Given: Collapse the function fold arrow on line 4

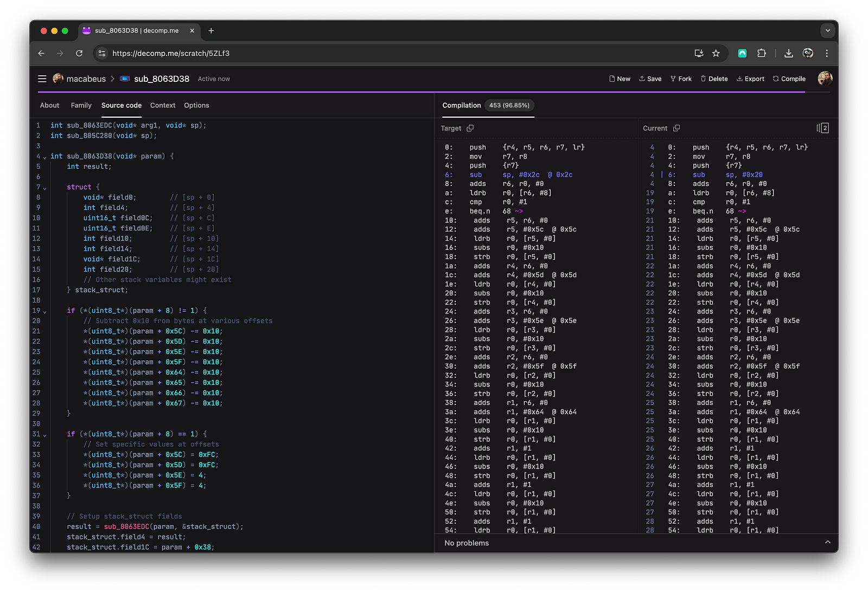Looking at the screenshot, I should 44,157.
